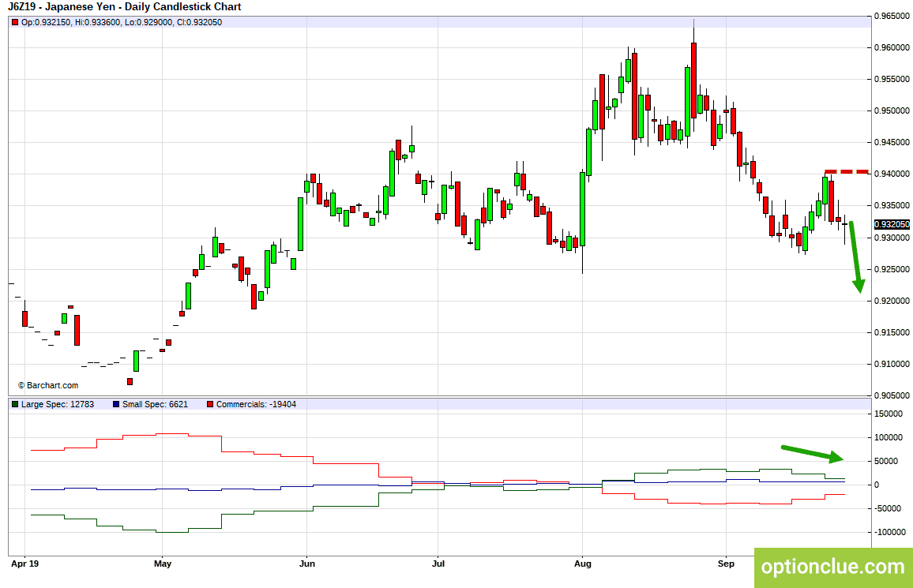Click the blue Small Spec legend square

116,404
